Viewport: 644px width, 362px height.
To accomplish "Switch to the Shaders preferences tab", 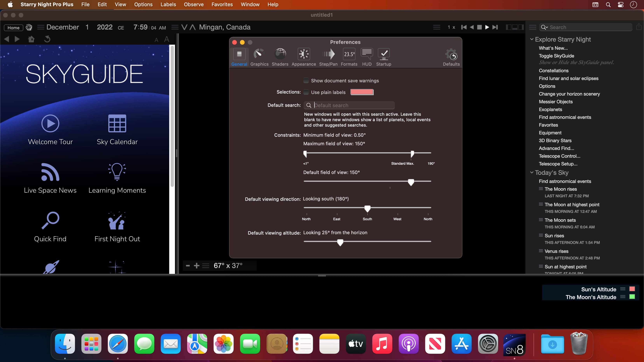I will pyautogui.click(x=280, y=57).
